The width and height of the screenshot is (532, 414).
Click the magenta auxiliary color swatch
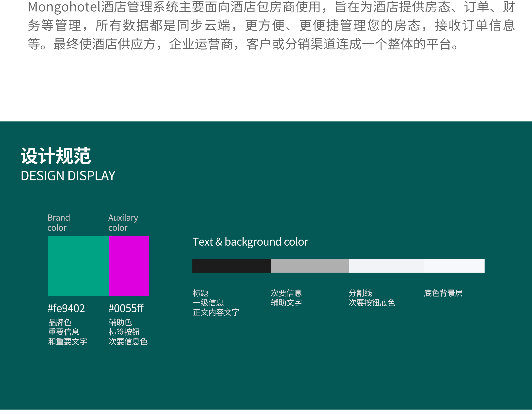pos(129,266)
